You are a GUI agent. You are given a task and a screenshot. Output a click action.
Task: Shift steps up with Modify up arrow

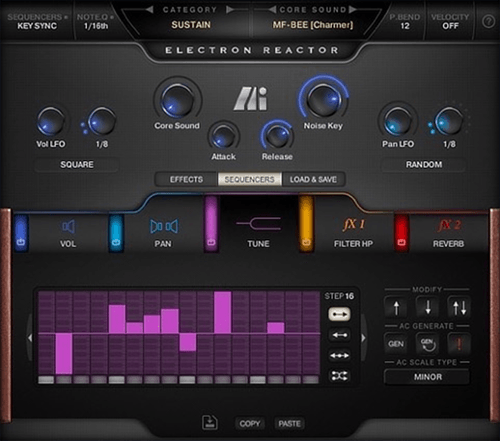[x=396, y=307]
